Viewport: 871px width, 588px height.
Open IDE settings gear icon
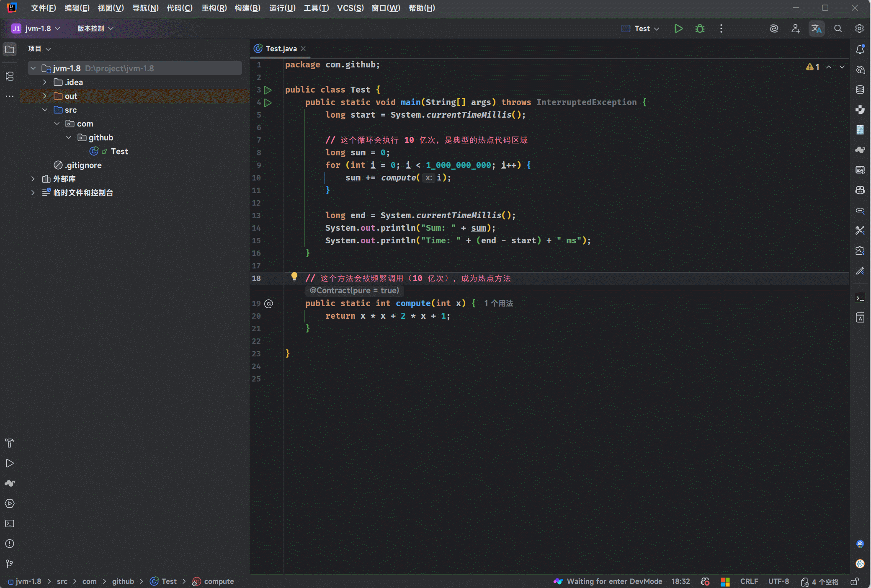point(859,28)
